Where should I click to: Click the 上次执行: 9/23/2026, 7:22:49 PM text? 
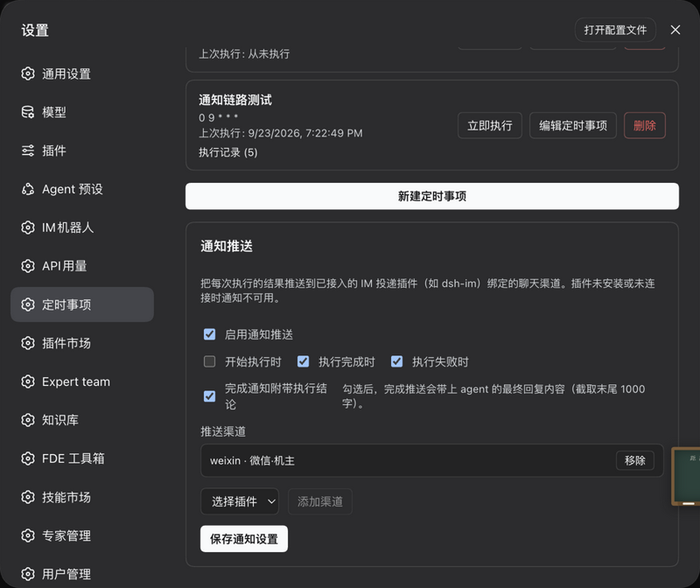(x=281, y=133)
